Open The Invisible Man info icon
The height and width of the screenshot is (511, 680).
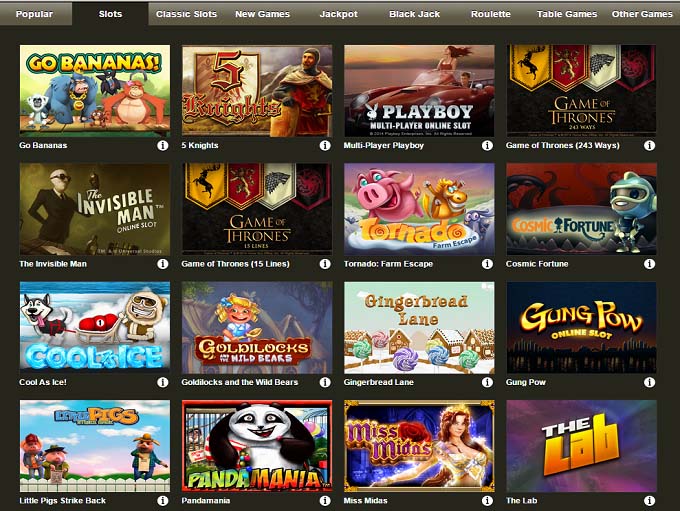[163, 264]
